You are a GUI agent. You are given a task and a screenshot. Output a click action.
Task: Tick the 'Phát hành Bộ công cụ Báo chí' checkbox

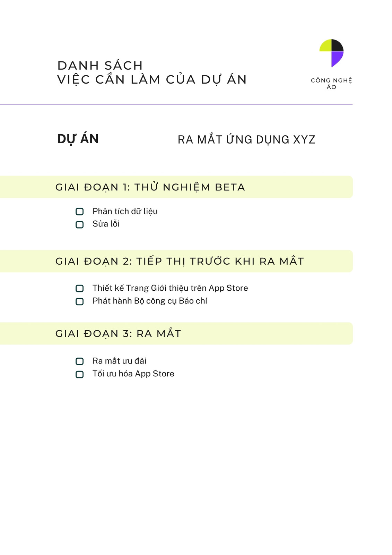click(80, 301)
